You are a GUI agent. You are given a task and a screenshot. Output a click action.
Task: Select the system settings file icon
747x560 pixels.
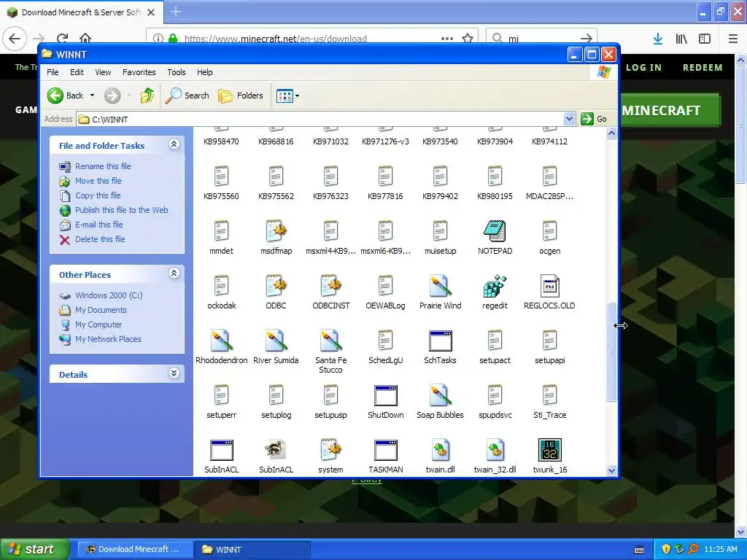pos(330,450)
